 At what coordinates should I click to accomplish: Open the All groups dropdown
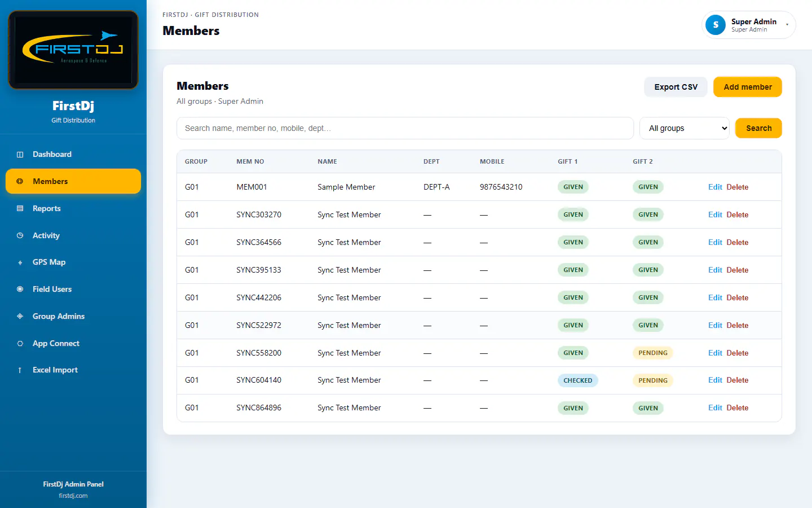point(685,128)
